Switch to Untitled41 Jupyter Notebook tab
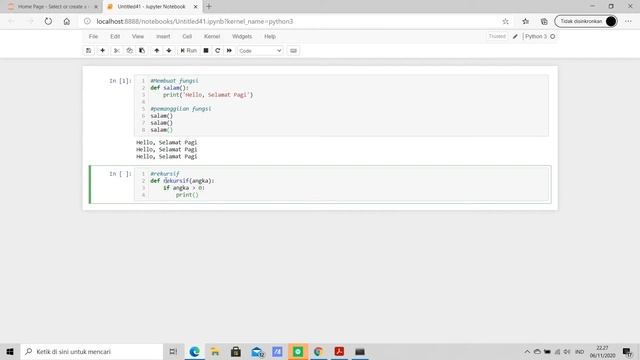The width and height of the screenshot is (640, 360). pyautogui.click(x=151, y=7)
